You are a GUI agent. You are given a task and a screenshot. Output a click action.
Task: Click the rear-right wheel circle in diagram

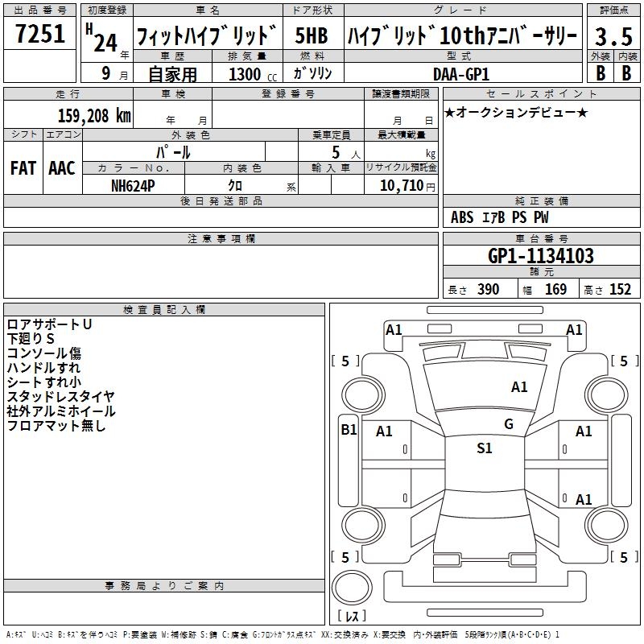607,526
